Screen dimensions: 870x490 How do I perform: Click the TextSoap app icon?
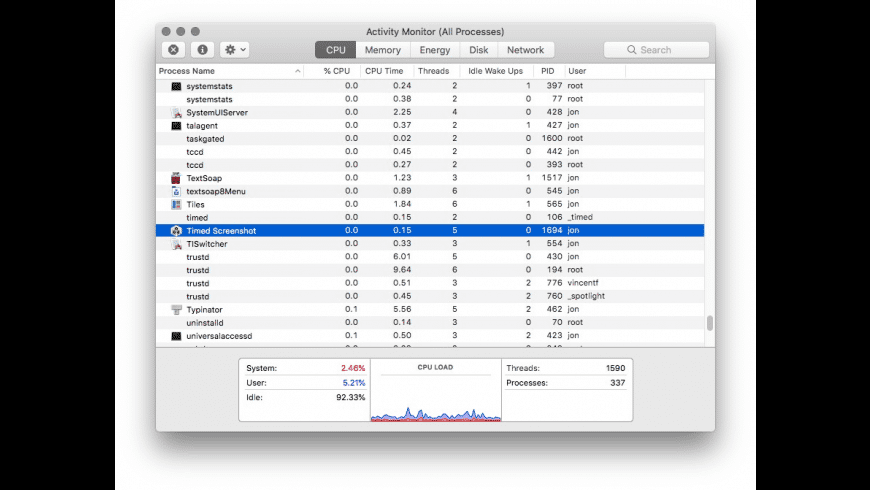[x=176, y=178]
